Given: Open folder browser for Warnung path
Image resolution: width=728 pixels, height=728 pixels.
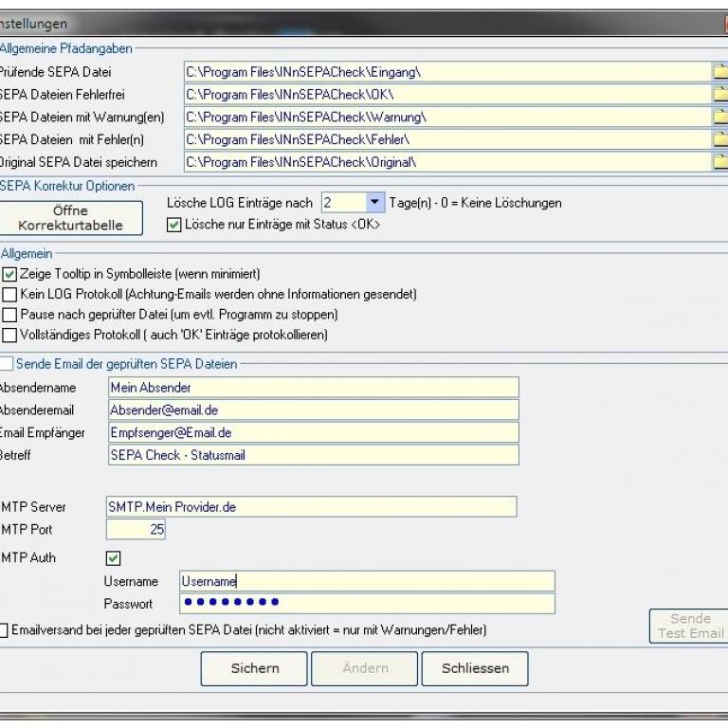Looking at the screenshot, I should [719, 117].
